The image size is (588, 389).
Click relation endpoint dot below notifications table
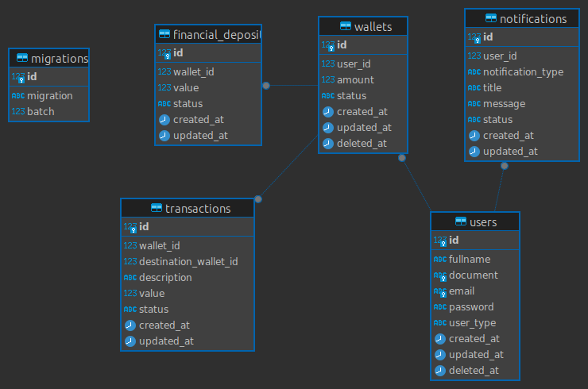[504, 166]
